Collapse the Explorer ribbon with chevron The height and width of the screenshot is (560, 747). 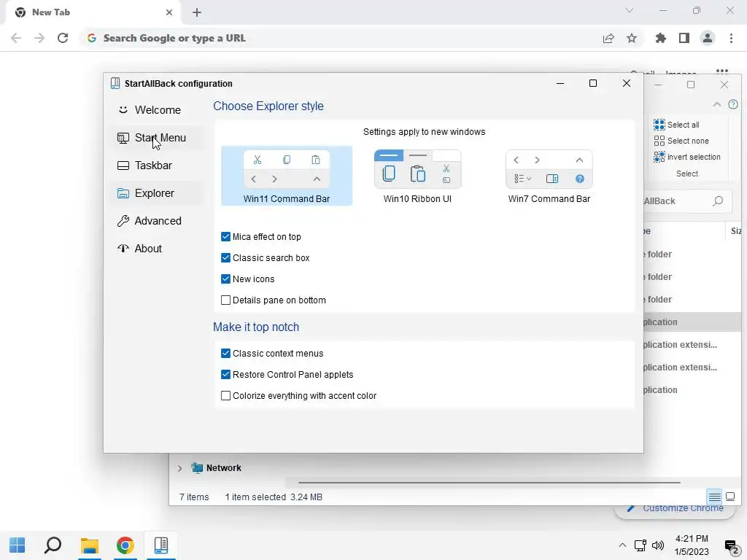click(x=716, y=104)
